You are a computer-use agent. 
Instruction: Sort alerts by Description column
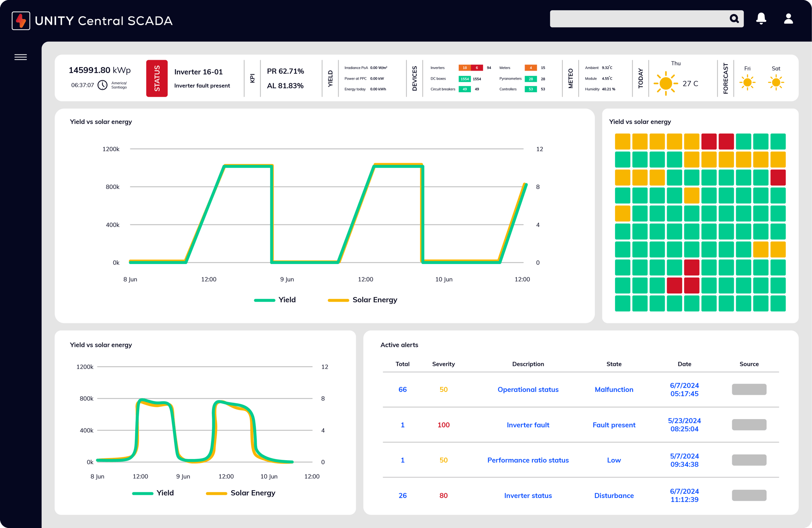coord(528,364)
